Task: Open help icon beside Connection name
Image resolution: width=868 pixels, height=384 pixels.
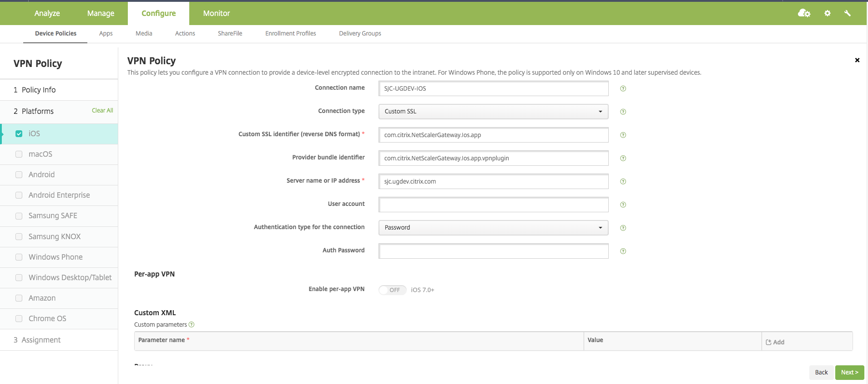Action: point(623,88)
